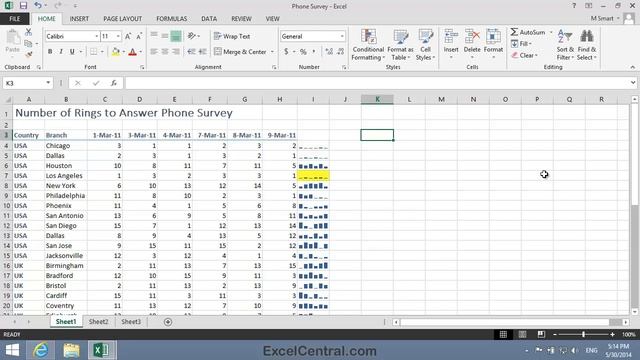Toggle Align Left horizontal alignment
The height and width of the screenshot is (360, 640).
pyautogui.click(x=153, y=52)
